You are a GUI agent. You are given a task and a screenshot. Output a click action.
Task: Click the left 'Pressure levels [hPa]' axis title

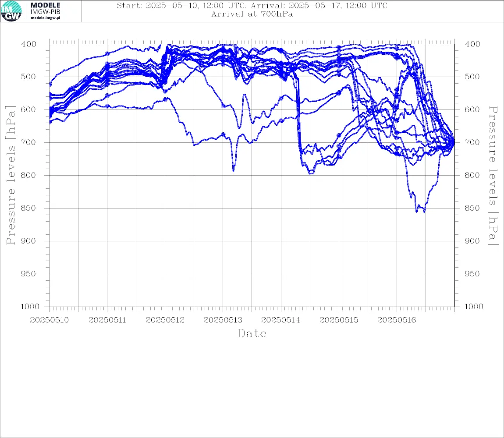pos(11,175)
